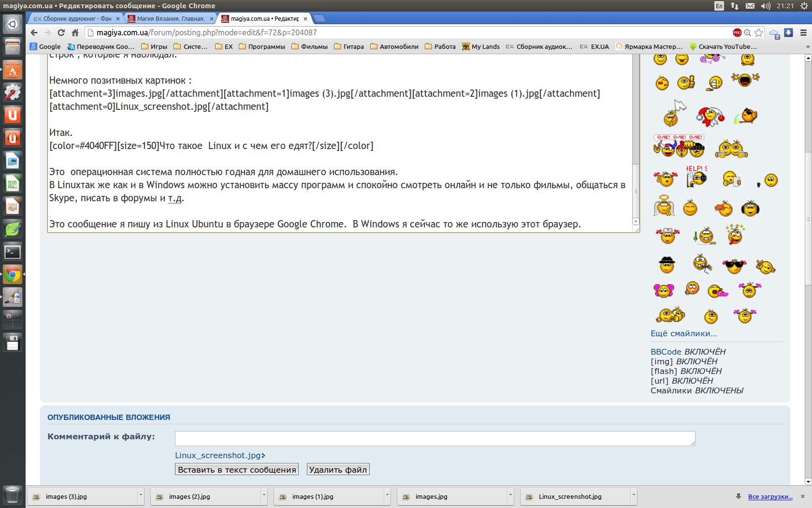The height and width of the screenshot is (508, 812).
Task: Click the zoom magnifier icon in address bar
Action: point(748,32)
